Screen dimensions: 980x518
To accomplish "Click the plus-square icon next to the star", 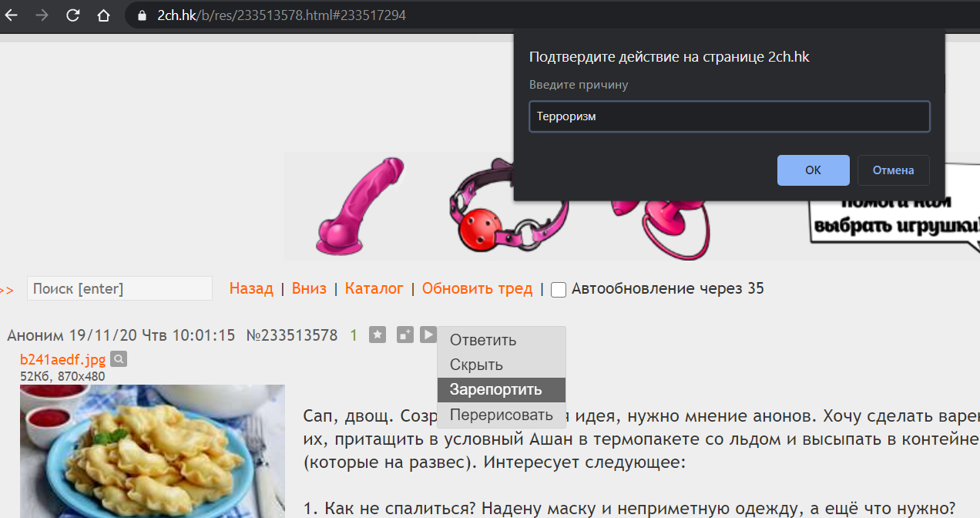I will pos(405,335).
